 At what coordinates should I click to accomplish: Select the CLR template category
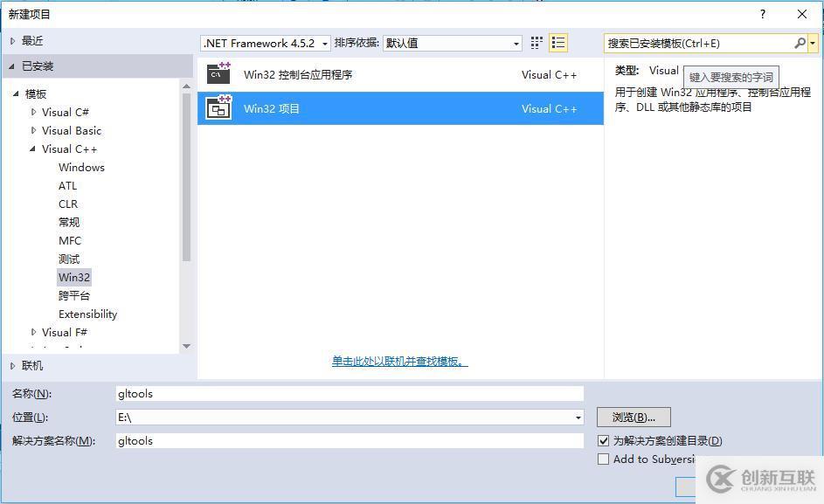pos(68,204)
